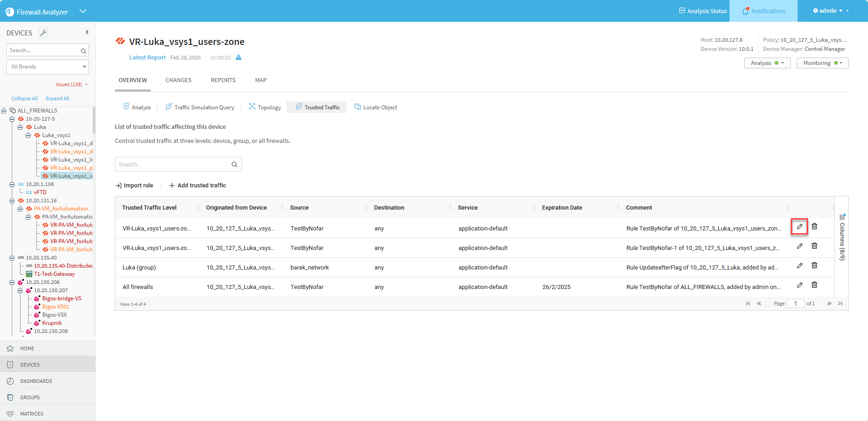Delete the Luka (group) trusted traffic rule
Image resolution: width=868 pixels, height=421 pixels.
click(x=814, y=265)
